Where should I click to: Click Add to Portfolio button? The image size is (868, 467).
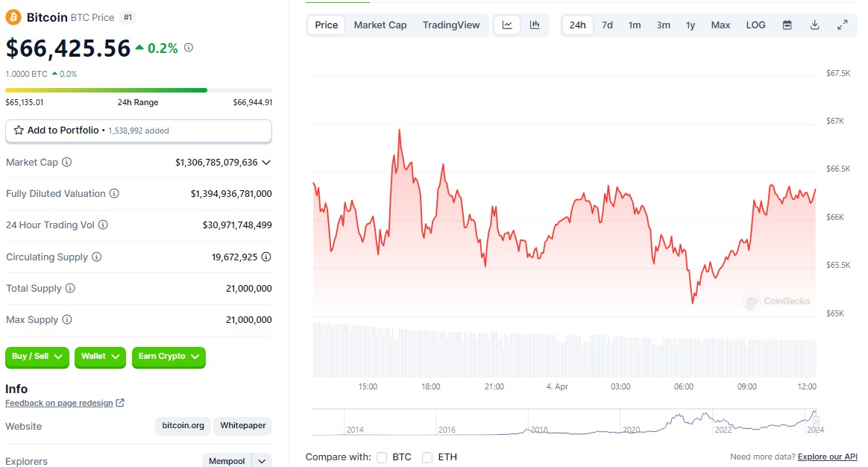139,131
